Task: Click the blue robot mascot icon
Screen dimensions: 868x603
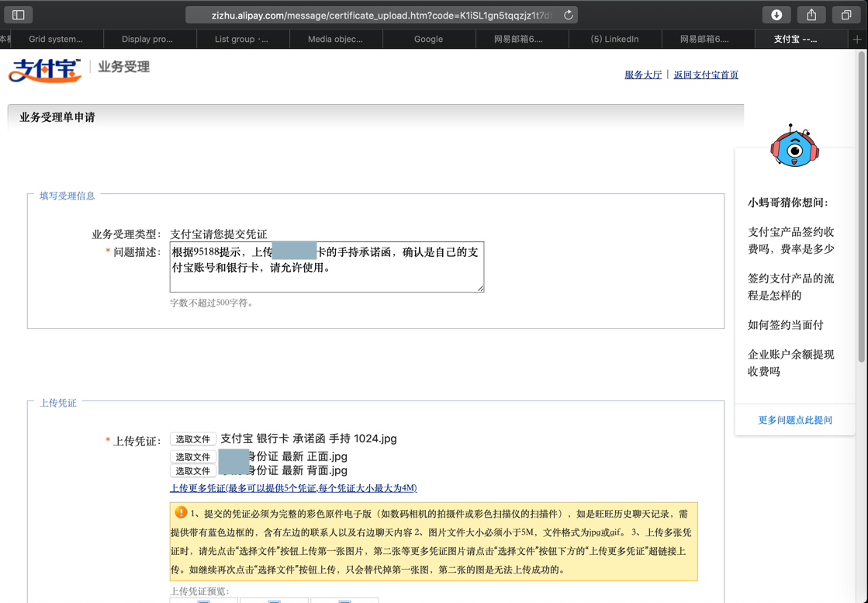Action: (794, 146)
